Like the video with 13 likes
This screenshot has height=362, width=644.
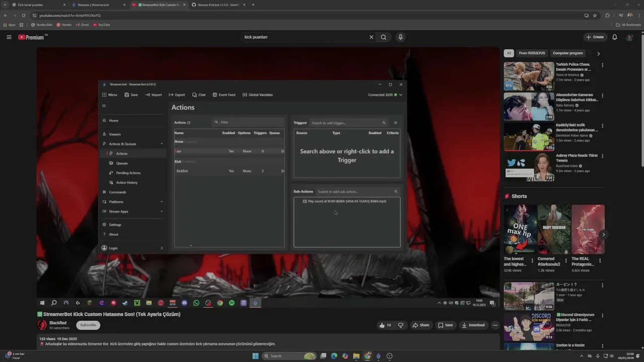pos(385,325)
